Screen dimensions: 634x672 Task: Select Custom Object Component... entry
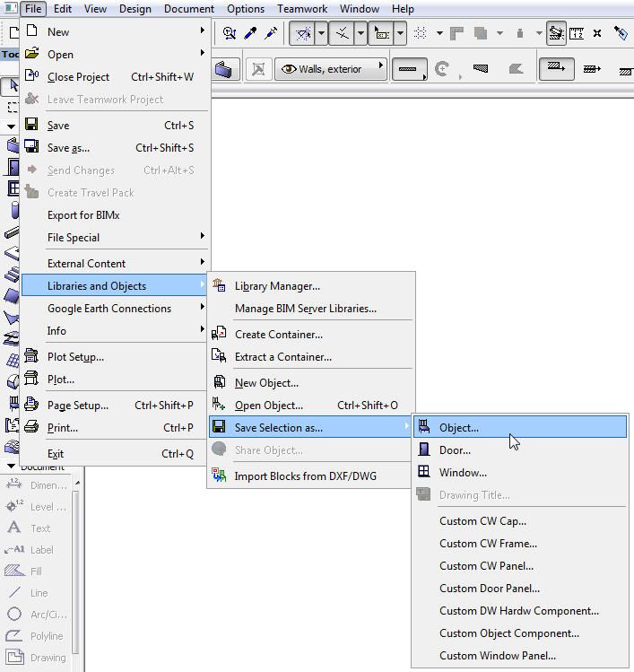pyautogui.click(x=520, y=633)
